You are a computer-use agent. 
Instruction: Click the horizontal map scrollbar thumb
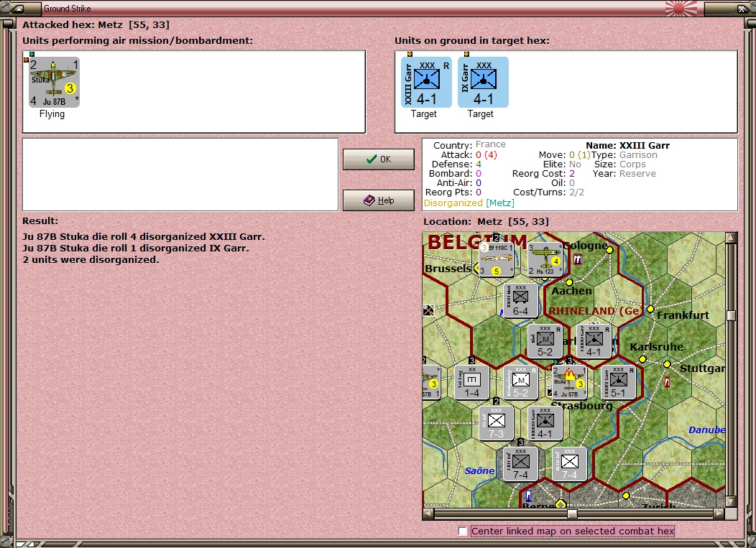coord(572,514)
